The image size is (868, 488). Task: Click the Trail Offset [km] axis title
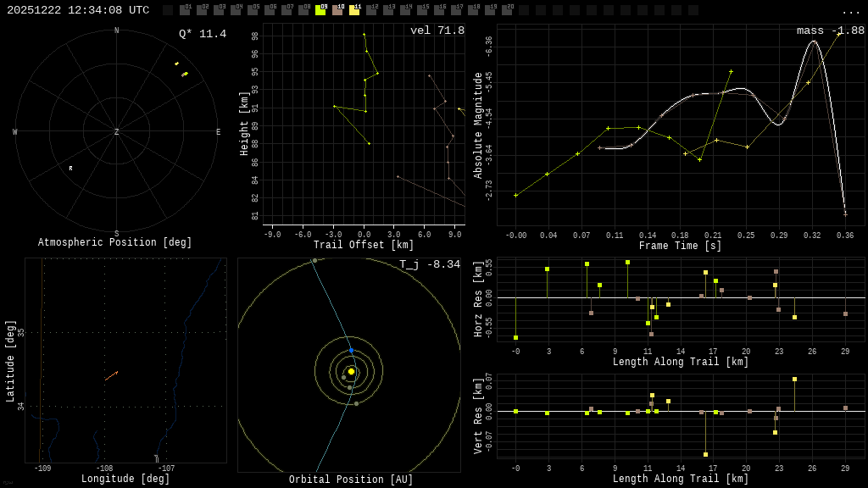click(x=363, y=245)
